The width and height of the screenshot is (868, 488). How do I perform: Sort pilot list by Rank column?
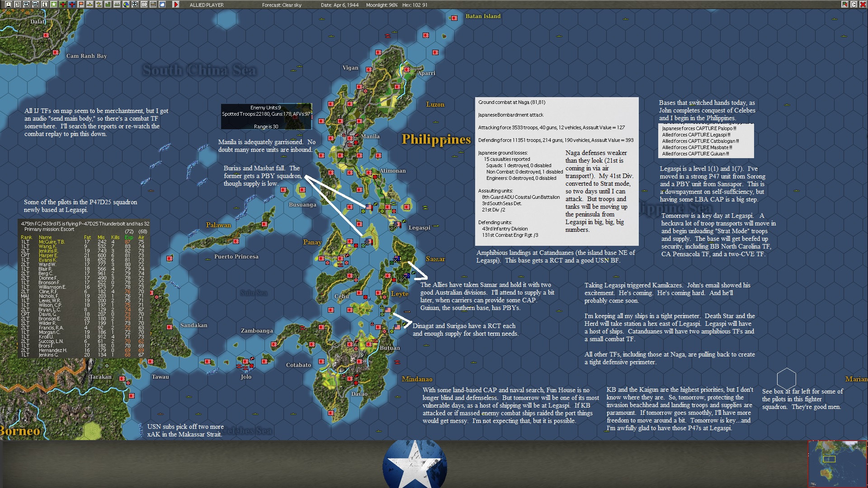(26, 237)
